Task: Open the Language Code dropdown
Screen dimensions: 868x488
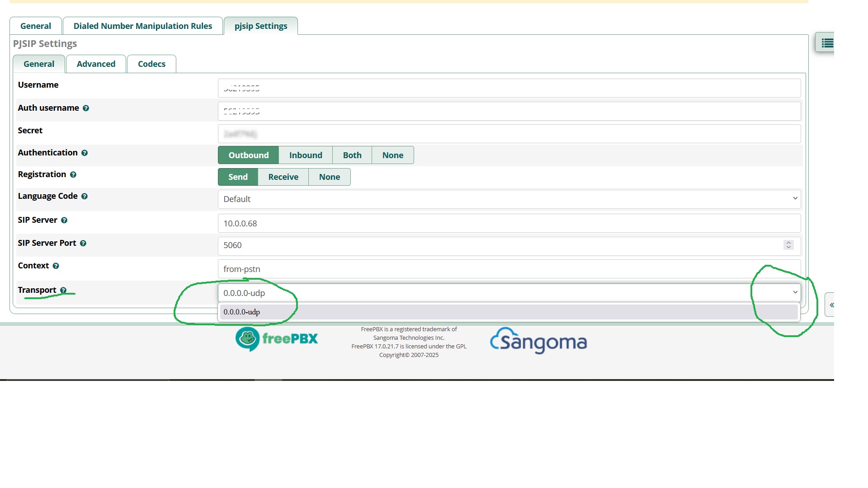Action: coord(509,199)
